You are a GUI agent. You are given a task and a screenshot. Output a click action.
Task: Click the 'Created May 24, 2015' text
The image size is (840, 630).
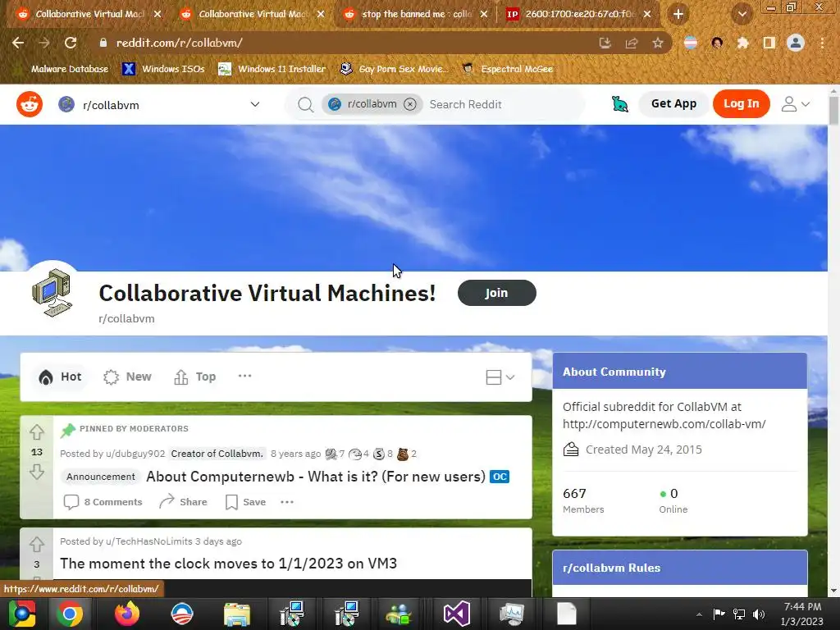pyautogui.click(x=643, y=450)
